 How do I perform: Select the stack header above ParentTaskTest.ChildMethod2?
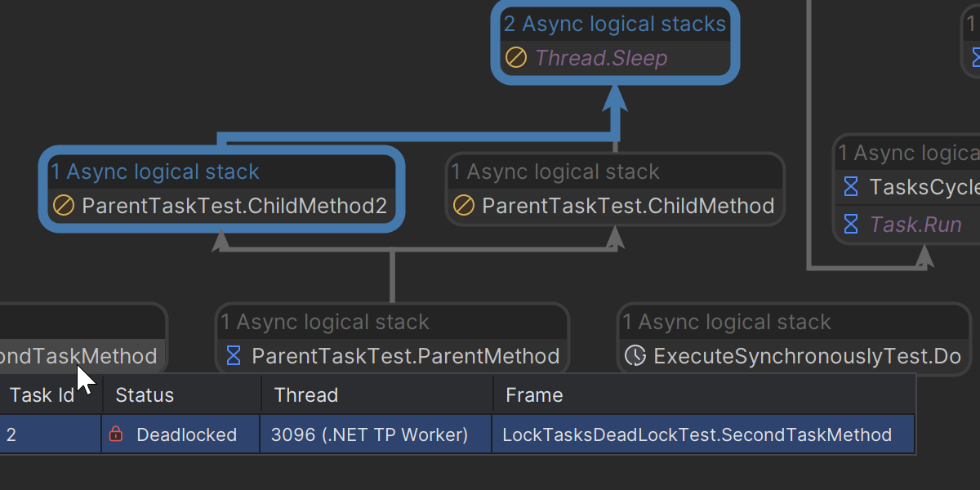pos(155,172)
